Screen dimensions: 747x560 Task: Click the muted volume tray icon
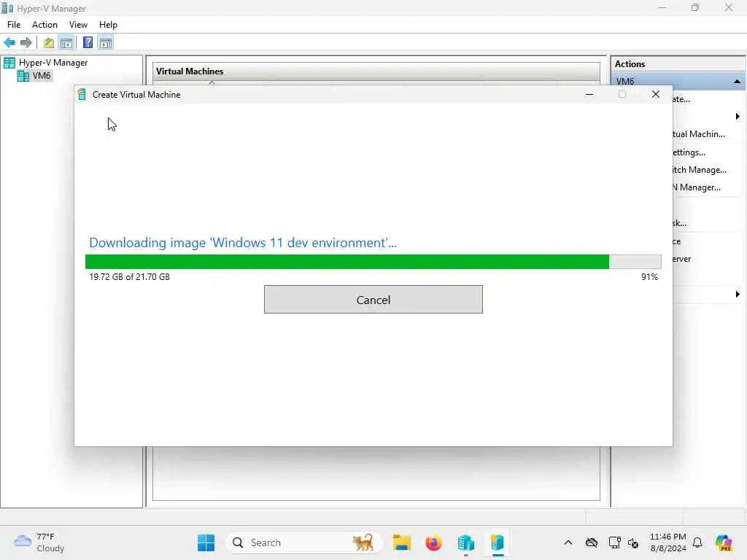(633, 542)
